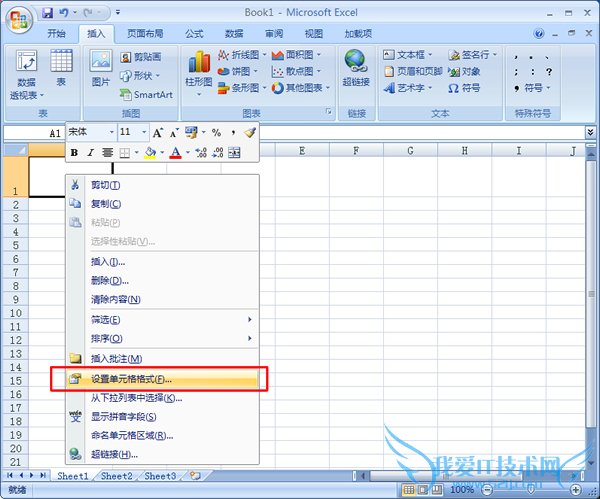The width and height of the screenshot is (600, 499).
Task: Open chart group dialog launcher
Action: pyautogui.click(x=329, y=111)
